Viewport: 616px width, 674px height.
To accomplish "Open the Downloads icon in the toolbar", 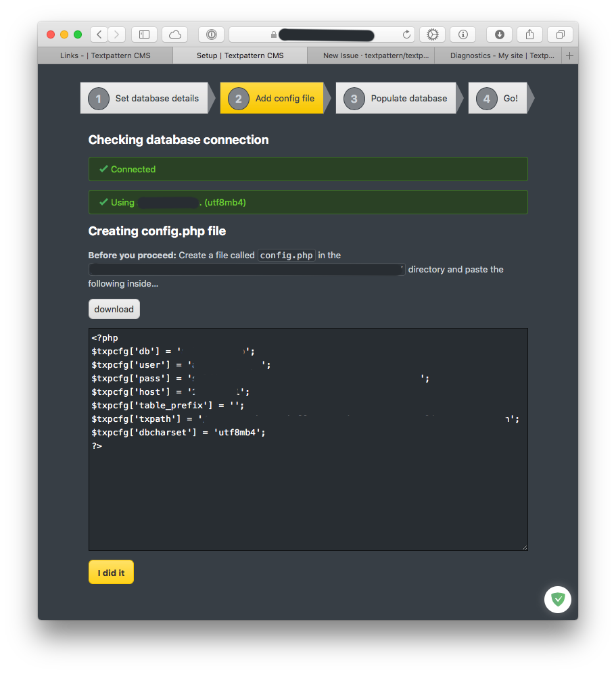I will 499,34.
